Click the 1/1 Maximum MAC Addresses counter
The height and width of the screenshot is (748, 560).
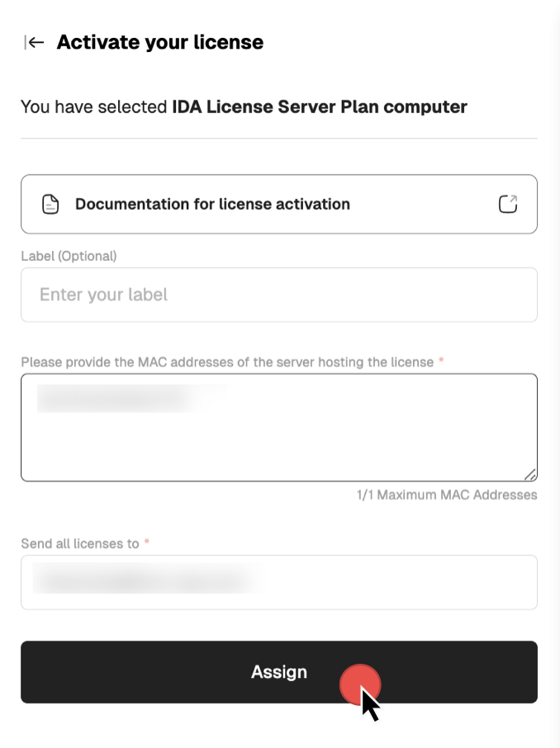pos(446,495)
